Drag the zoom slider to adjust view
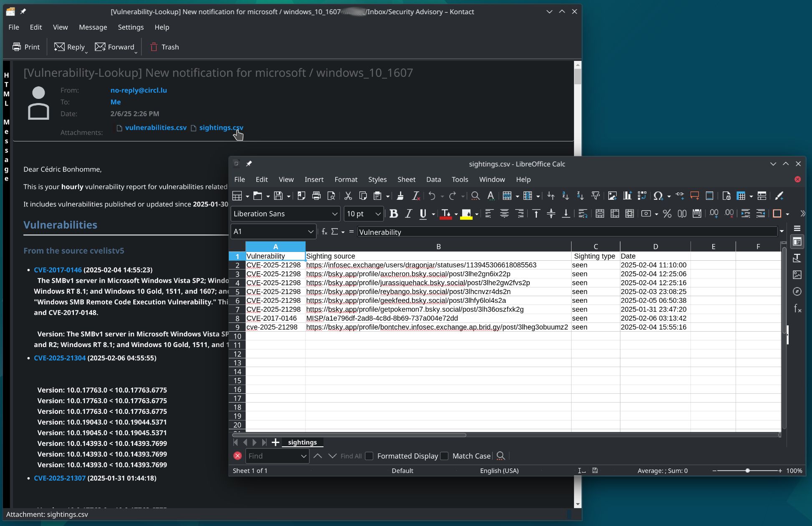The image size is (812, 526). [747, 471]
